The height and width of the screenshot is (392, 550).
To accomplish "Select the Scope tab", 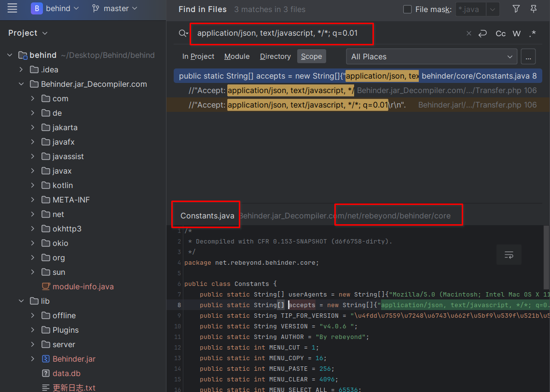I will [312, 56].
